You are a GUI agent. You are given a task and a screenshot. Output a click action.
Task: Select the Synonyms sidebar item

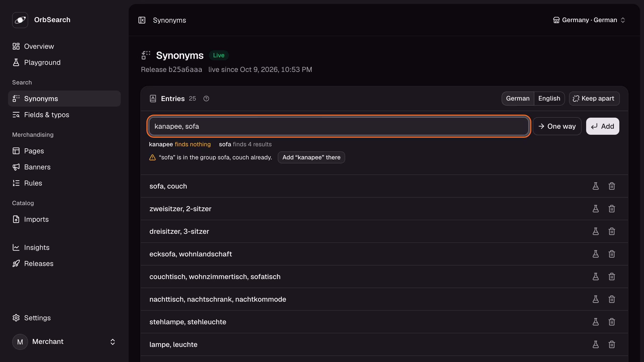point(64,99)
